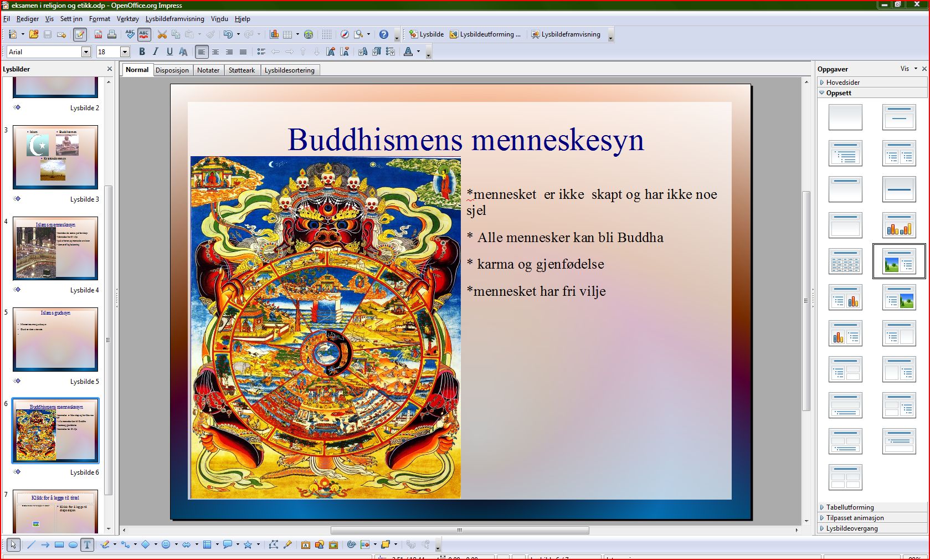This screenshot has height=560, width=930.
Task: Start show with Lysbildeframvisning toolbar button
Action: click(566, 34)
